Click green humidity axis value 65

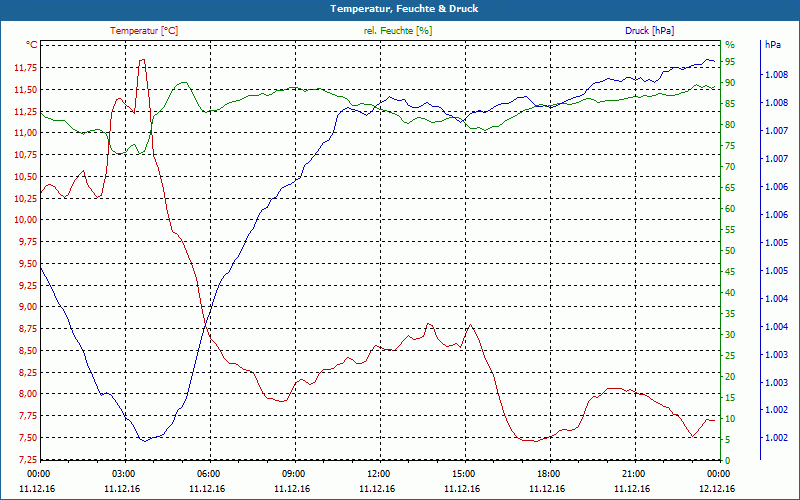pyautogui.click(x=730, y=188)
